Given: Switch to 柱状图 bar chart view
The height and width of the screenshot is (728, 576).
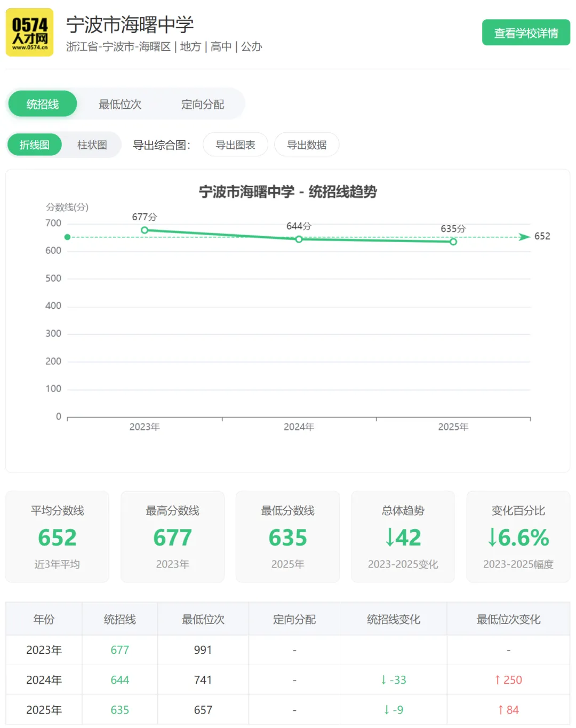Looking at the screenshot, I should tap(92, 145).
